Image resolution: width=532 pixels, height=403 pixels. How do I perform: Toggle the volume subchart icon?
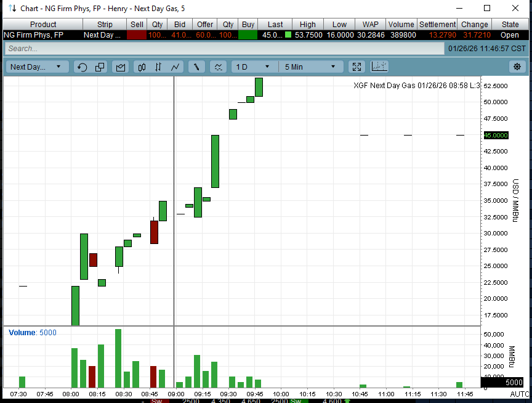tap(379, 67)
